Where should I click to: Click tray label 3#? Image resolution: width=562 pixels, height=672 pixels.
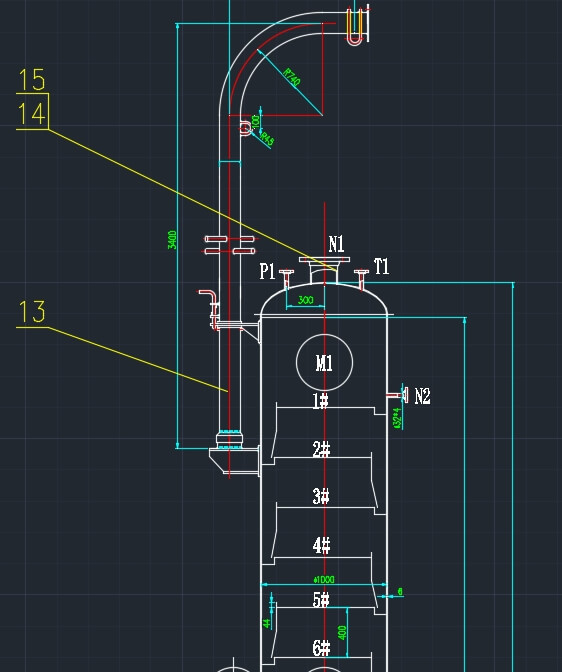click(321, 496)
